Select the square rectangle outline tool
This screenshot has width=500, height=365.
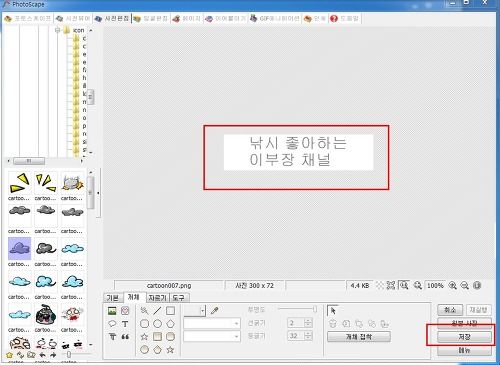tap(170, 311)
